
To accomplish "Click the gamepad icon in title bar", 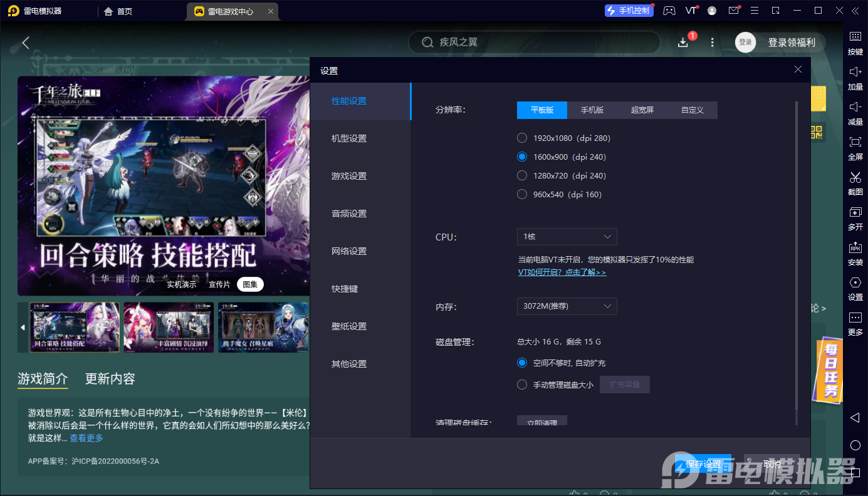I will 669,11.
